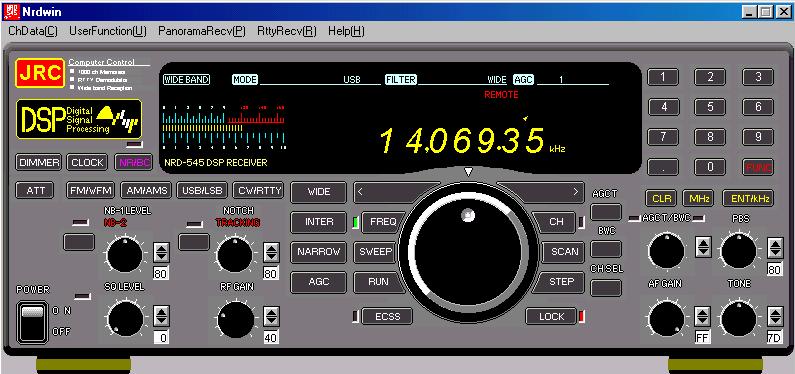Choose the NARROW filter button
The height and width of the screenshot is (374, 795).
click(x=319, y=252)
